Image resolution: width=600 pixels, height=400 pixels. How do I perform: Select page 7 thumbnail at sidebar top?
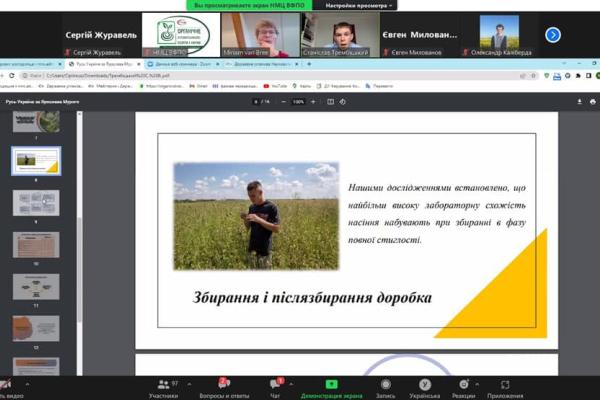point(36,122)
